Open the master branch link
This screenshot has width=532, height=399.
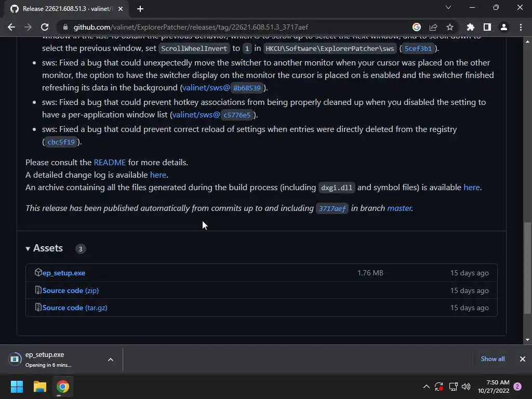[x=400, y=208]
